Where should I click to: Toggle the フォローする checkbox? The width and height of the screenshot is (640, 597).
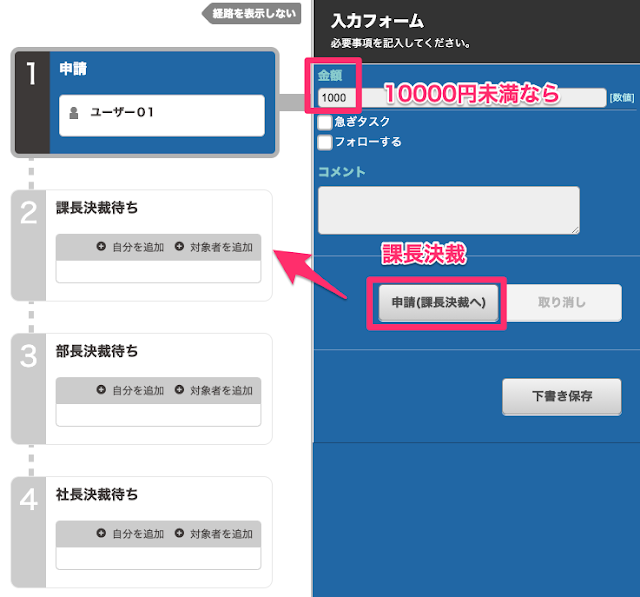click(325, 142)
